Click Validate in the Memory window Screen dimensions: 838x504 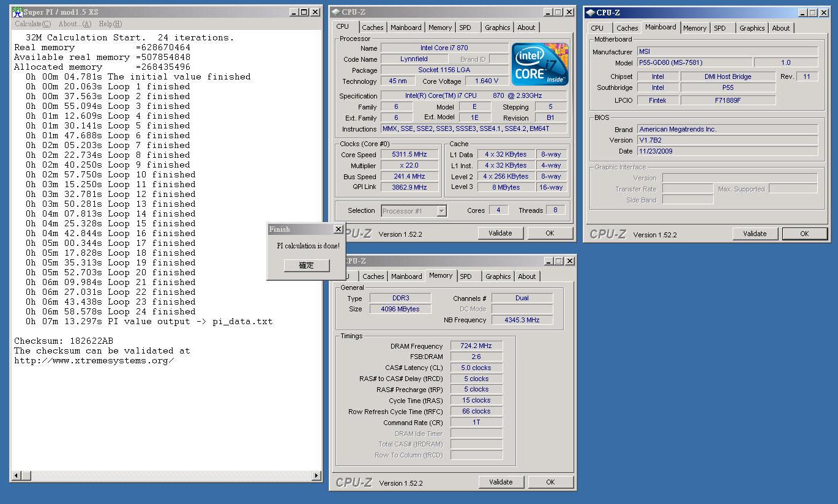click(x=501, y=482)
